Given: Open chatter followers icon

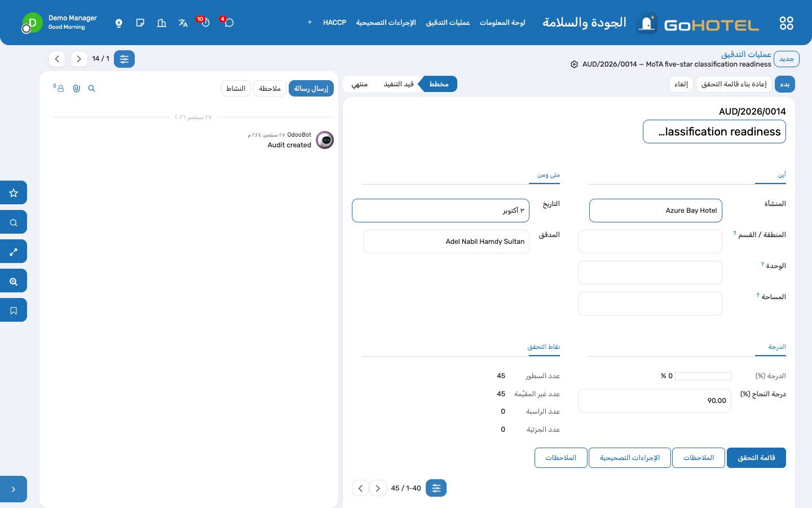Looking at the screenshot, I should tap(59, 88).
